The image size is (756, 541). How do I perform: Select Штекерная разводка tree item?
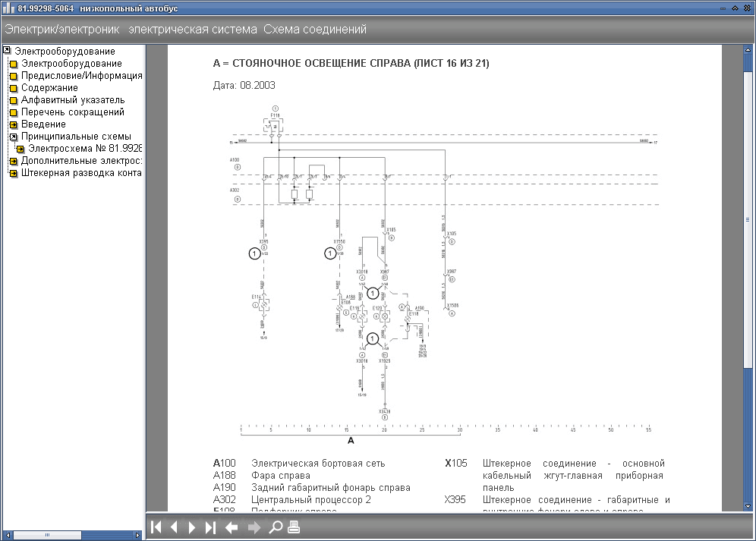81,172
